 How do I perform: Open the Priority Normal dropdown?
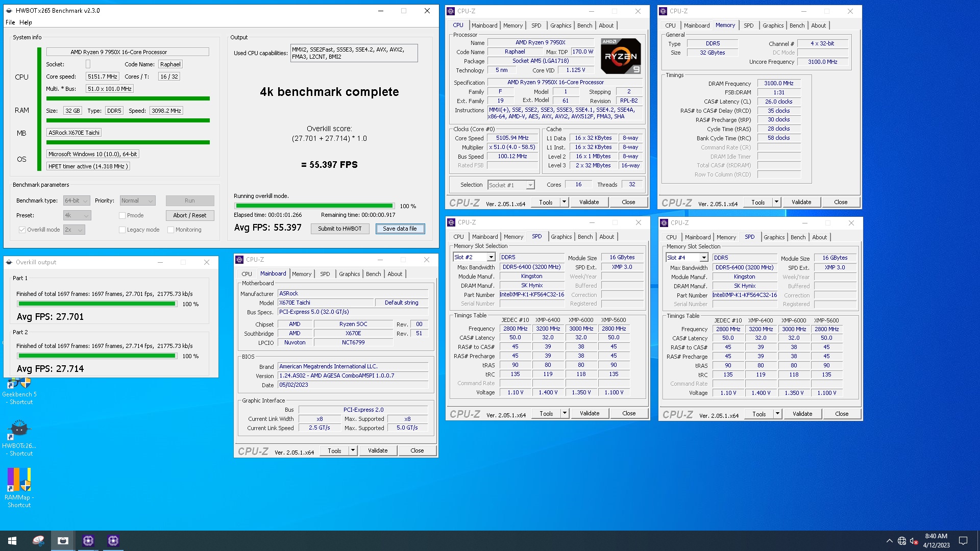point(137,201)
